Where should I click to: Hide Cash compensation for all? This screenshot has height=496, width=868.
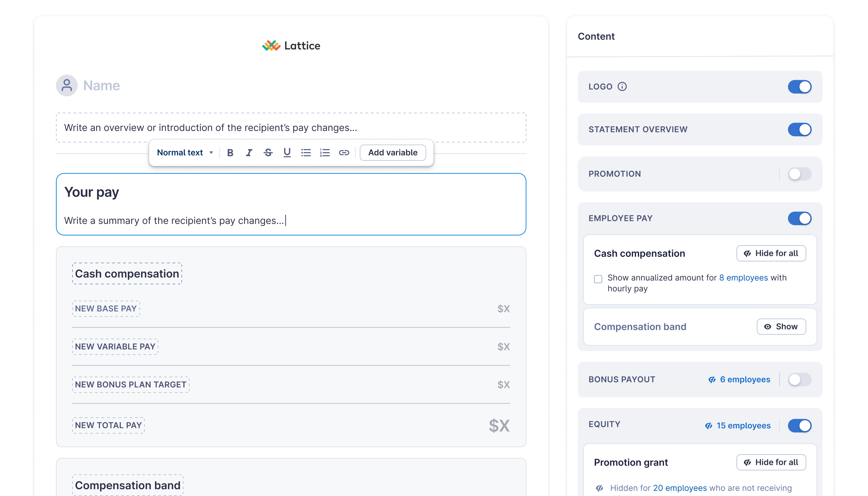click(x=771, y=253)
